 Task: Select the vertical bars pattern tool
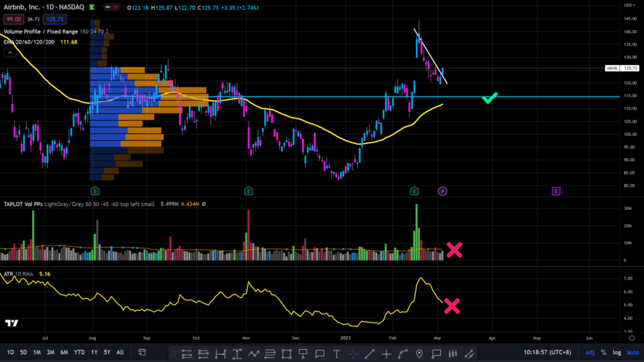tap(453, 354)
